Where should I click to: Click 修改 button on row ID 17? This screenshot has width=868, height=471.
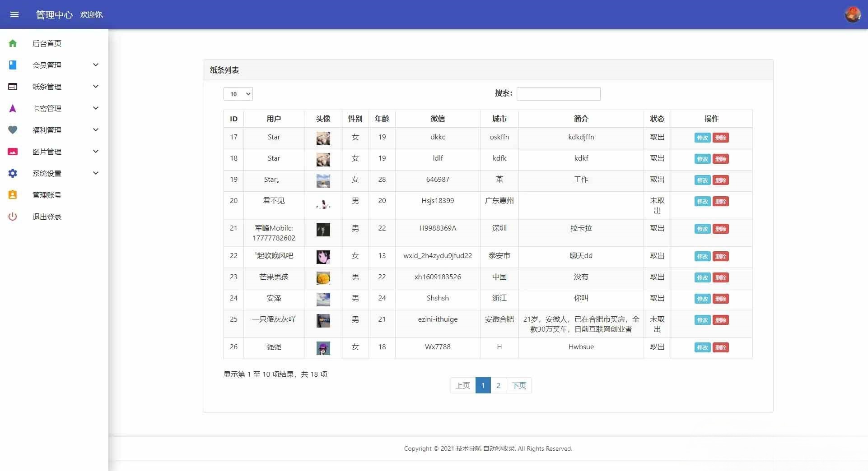click(702, 138)
